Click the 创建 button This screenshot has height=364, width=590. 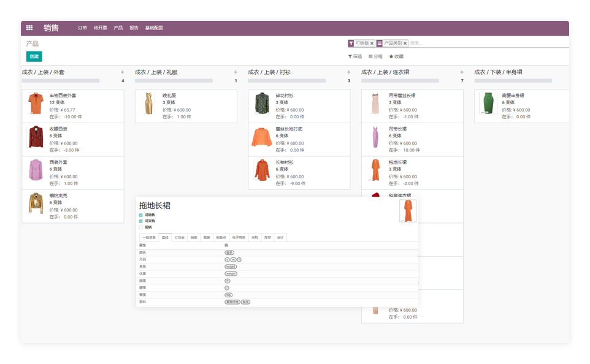click(x=34, y=56)
